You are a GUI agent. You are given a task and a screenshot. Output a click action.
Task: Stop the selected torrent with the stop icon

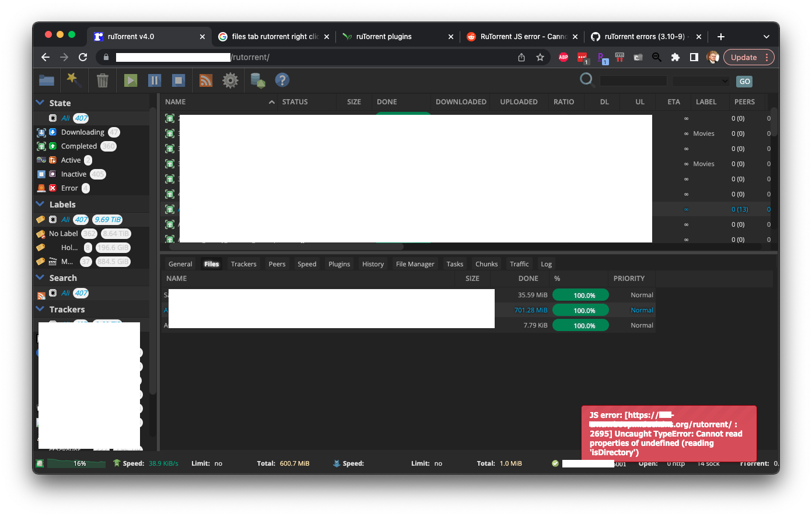[x=178, y=80]
